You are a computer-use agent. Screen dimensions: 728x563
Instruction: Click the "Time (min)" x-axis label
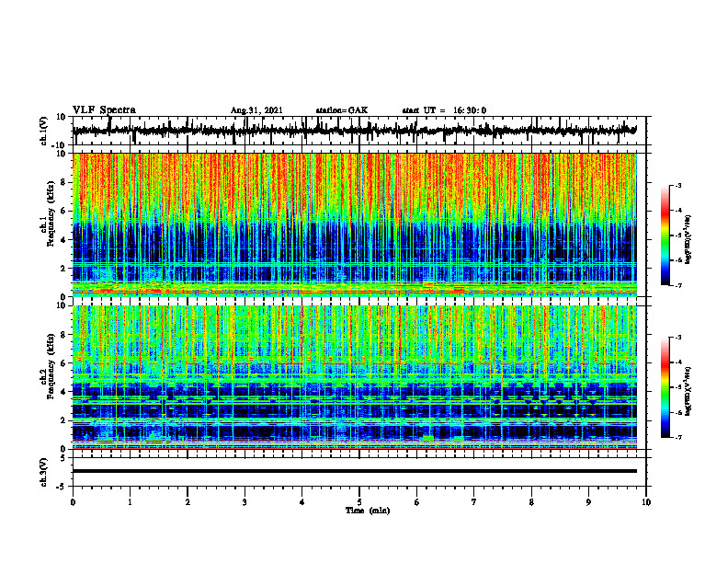click(x=368, y=511)
